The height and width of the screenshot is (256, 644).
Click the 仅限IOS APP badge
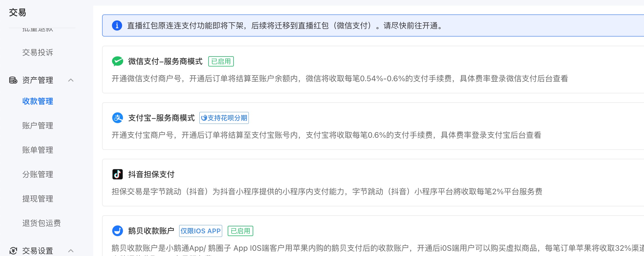click(201, 231)
